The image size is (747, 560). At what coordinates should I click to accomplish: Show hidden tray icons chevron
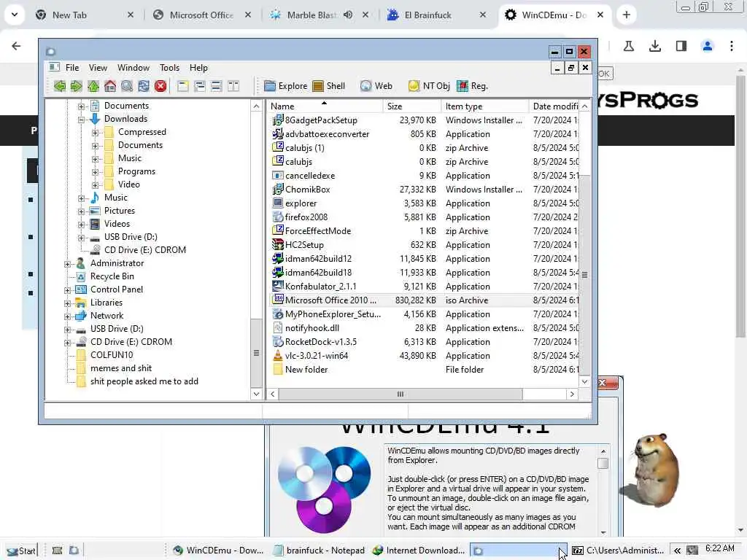[677, 551]
